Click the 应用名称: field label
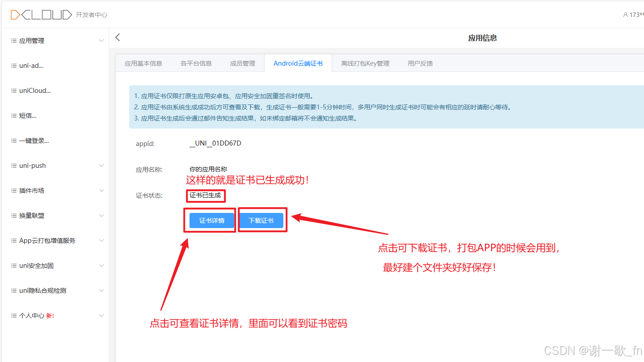Viewport: 644px width, 362px height. 149,170
